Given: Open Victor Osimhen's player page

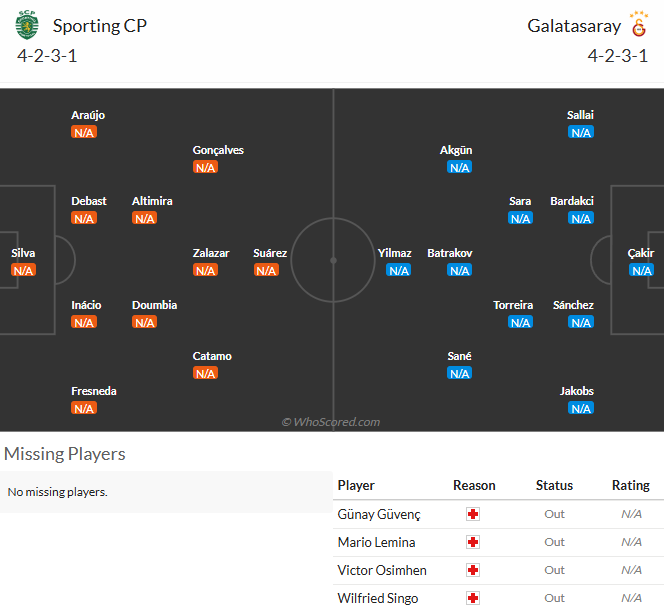Looking at the screenshot, I should 382,570.
